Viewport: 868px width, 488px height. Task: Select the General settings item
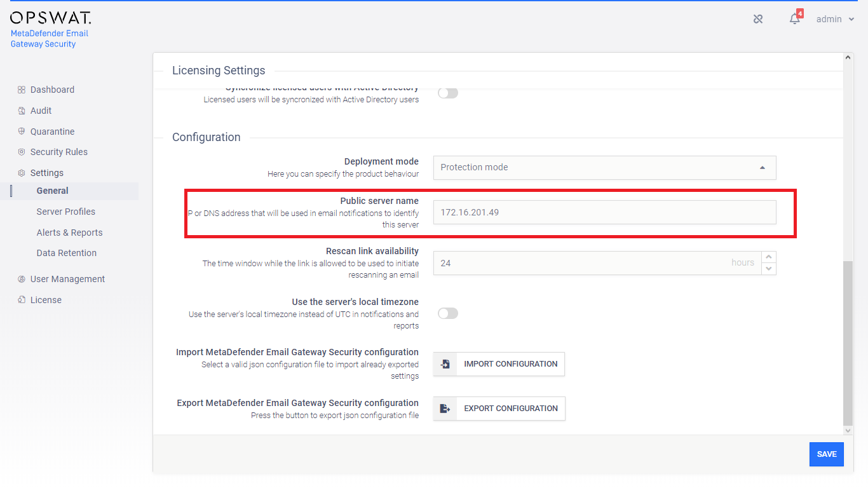click(52, 191)
